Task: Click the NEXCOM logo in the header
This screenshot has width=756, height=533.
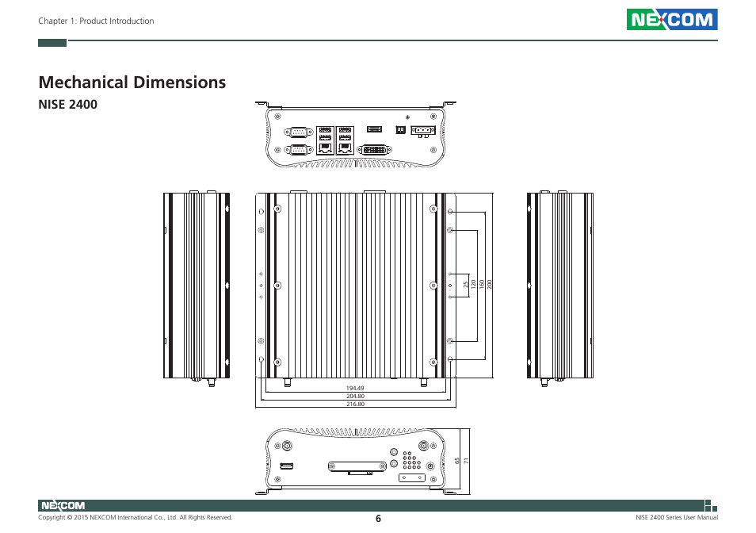Action: pos(672,19)
